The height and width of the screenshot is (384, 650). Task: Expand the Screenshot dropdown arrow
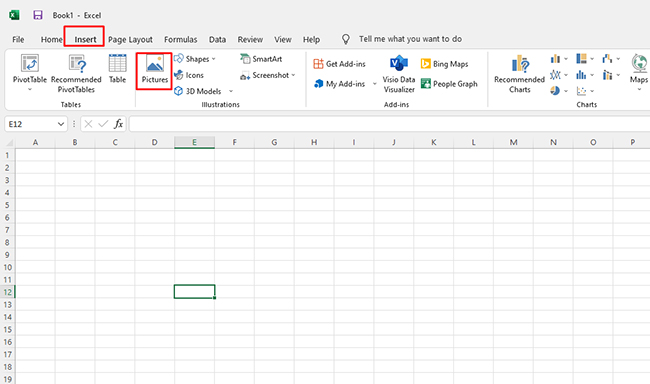[293, 75]
